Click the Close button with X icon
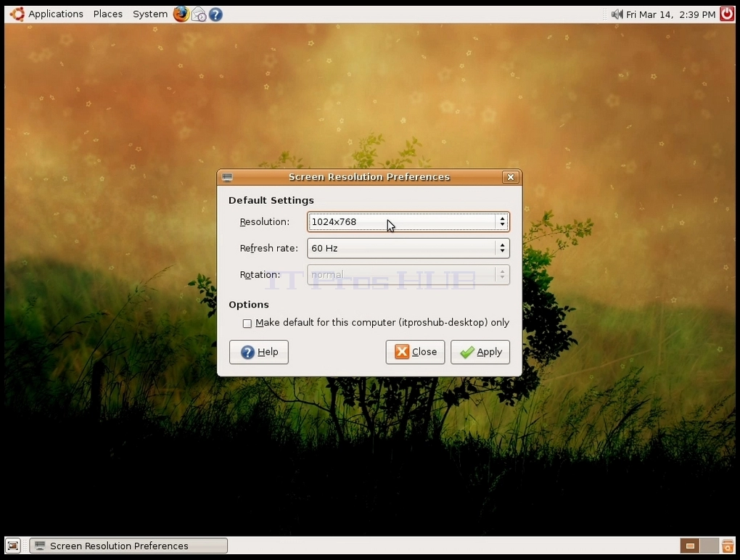The width and height of the screenshot is (740, 560). coord(415,352)
